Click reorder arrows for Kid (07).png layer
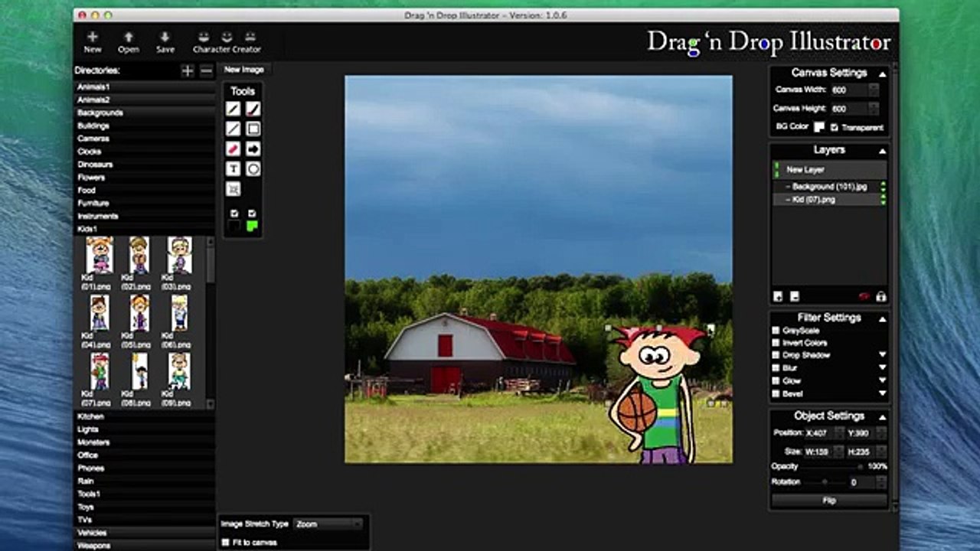 point(883,200)
